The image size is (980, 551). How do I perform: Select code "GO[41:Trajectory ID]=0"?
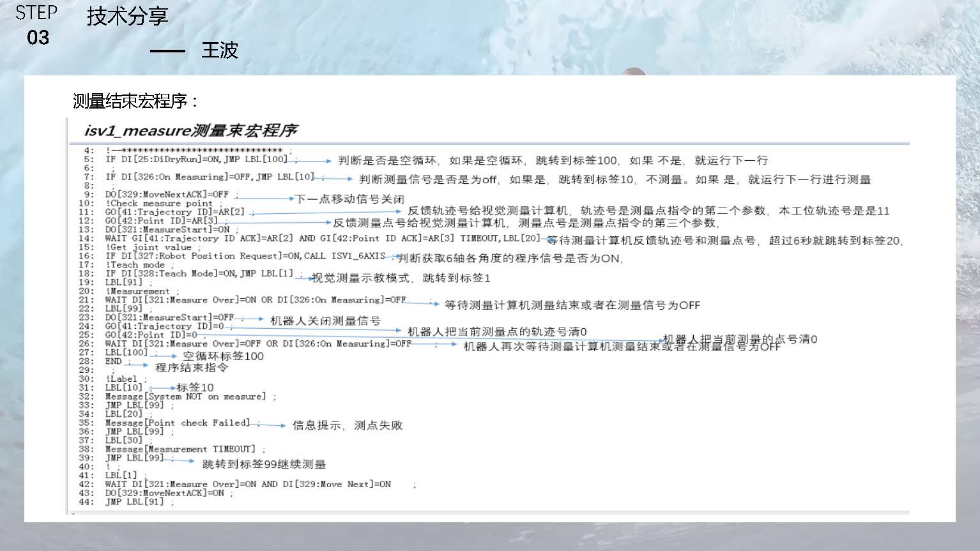coord(165,326)
